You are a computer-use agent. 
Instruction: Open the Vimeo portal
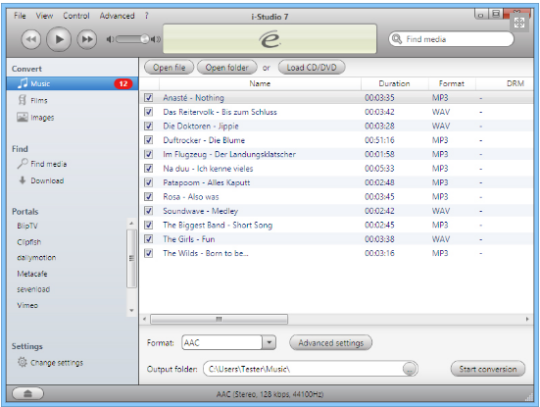coord(28,305)
